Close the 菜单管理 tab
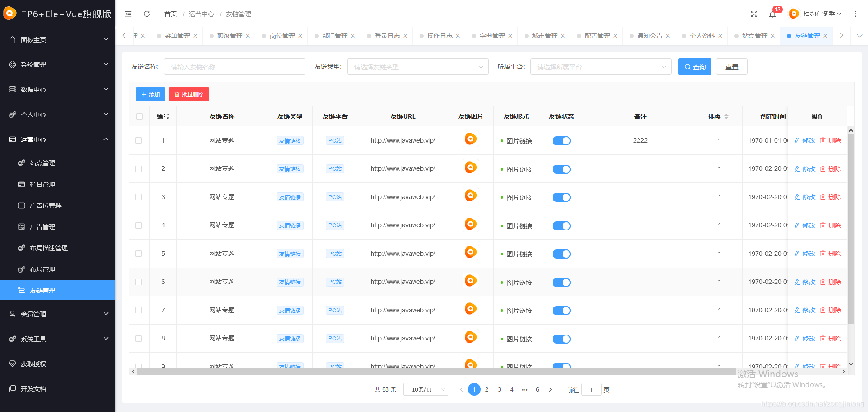 click(196, 36)
